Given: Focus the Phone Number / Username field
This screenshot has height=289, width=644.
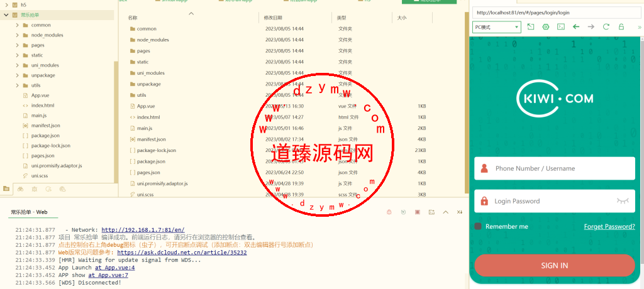Looking at the screenshot, I should click(x=555, y=168).
